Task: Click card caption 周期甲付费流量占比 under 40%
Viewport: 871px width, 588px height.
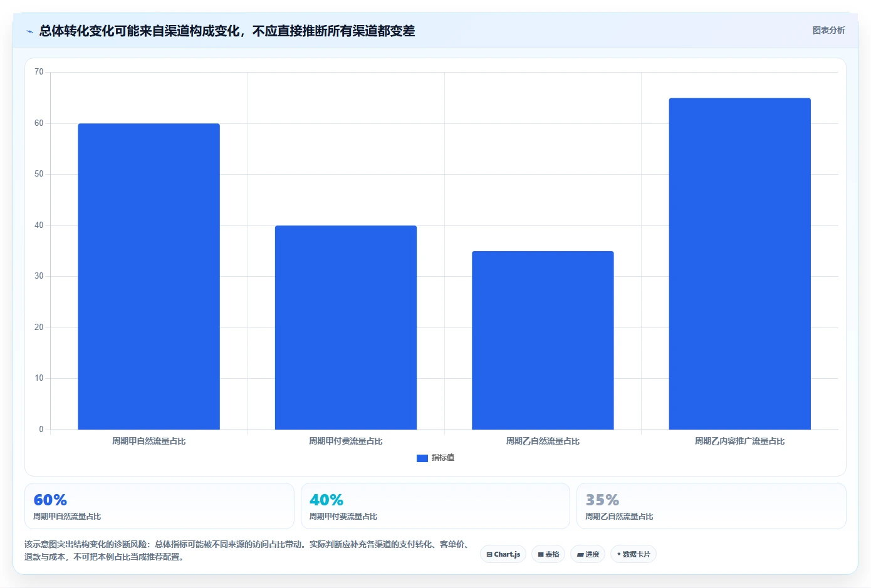Action: [343, 517]
